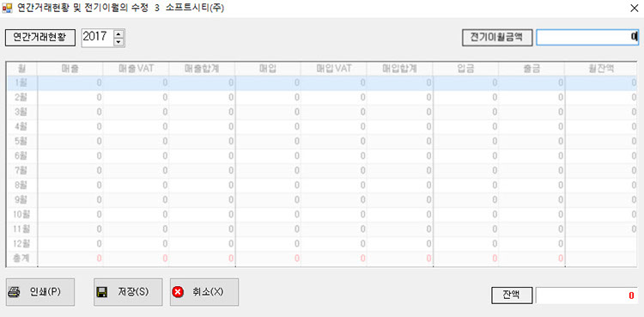The height and width of the screenshot is (317, 644).
Task: Click the printer icon on 인쇄(P)
Action: (x=15, y=292)
